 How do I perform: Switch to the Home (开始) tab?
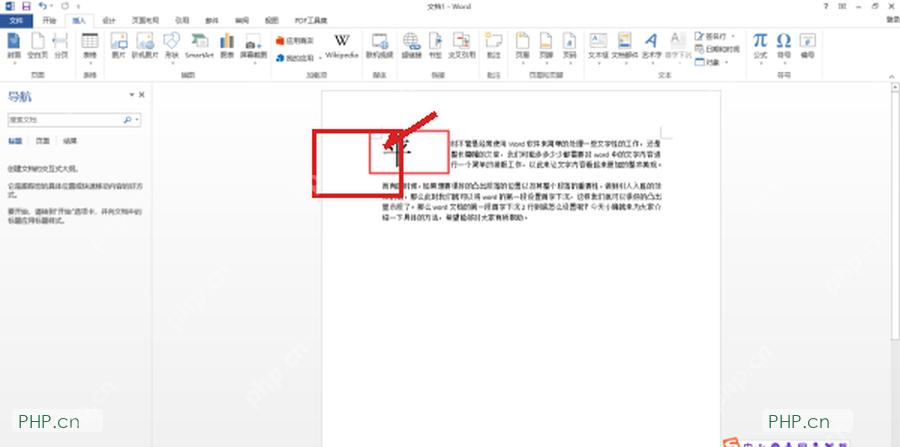pyautogui.click(x=49, y=21)
